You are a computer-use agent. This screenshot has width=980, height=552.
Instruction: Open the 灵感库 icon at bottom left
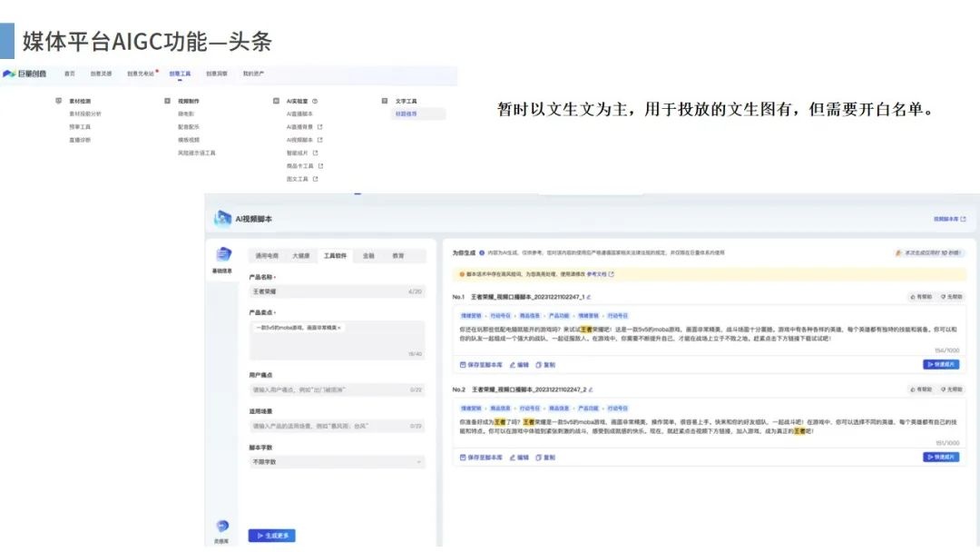click(x=222, y=527)
